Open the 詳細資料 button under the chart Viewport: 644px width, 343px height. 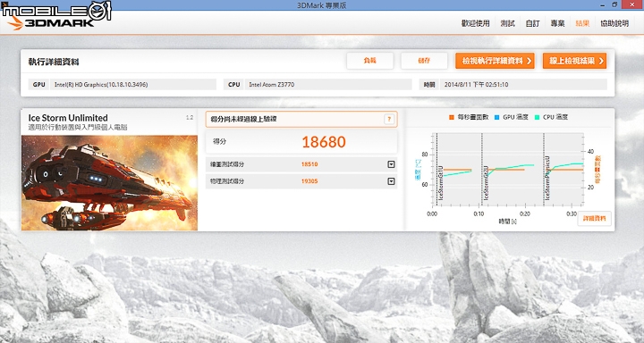click(x=594, y=218)
